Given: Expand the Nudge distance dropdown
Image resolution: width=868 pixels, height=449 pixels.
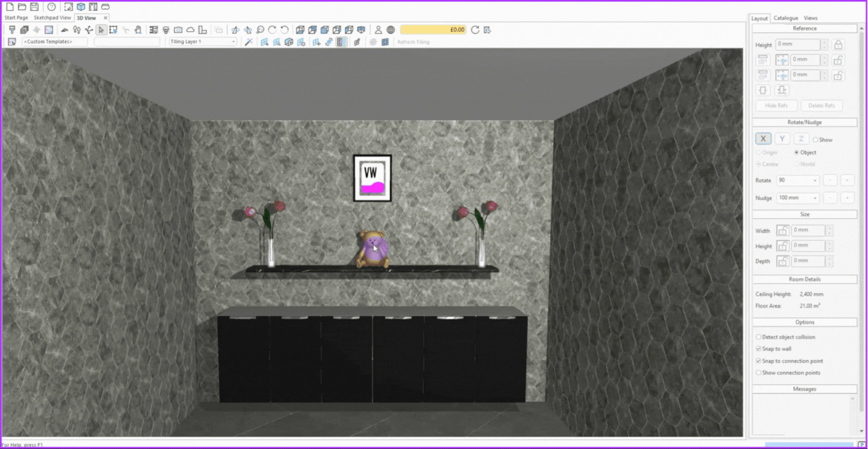Looking at the screenshot, I should click(x=815, y=198).
